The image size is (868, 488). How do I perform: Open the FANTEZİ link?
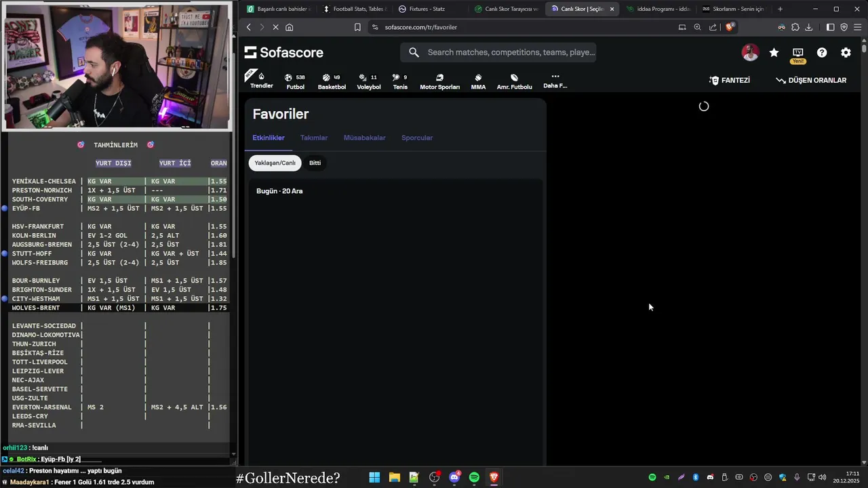730,80
